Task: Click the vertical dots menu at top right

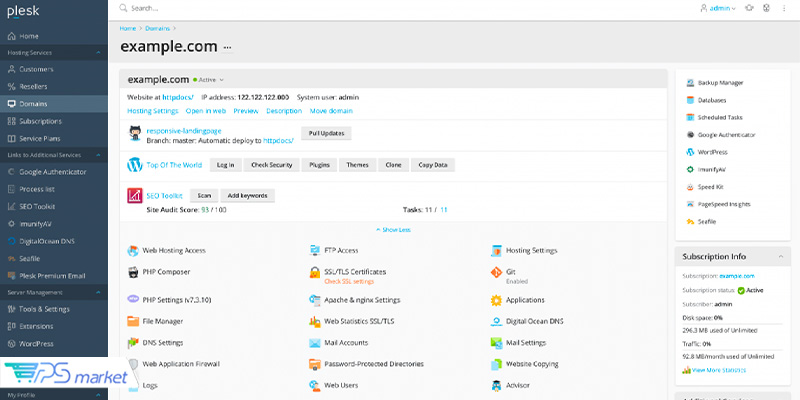Action: coord(784,8)
